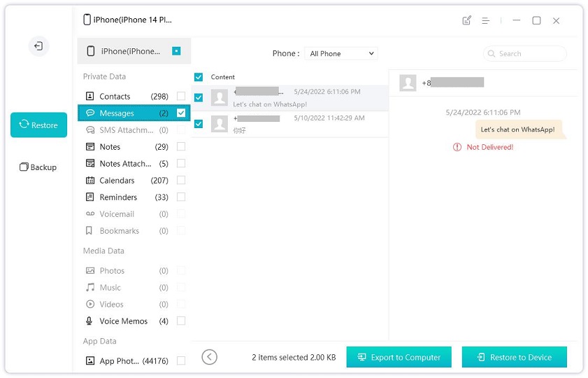
Task: Open the hamburger menu in title bar
Action: point(486,21)
